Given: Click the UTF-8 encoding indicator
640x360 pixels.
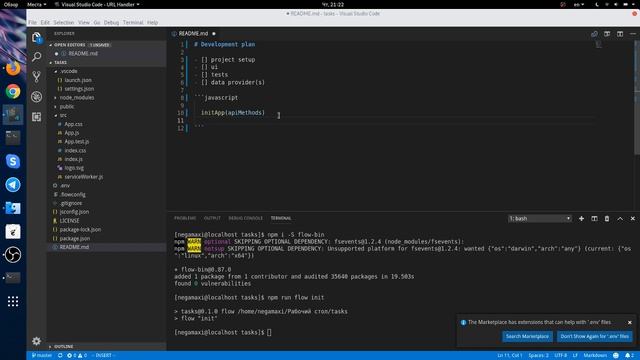Looking at the screenshot, I should [x=560, y=356].
